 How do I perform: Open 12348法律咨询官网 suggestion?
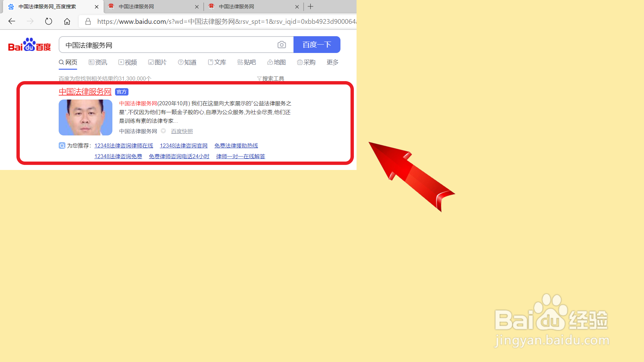pos(184,145)
